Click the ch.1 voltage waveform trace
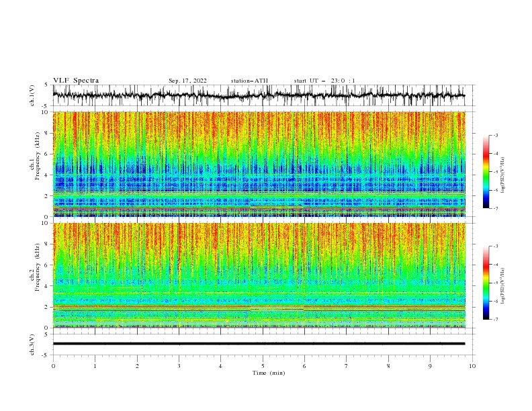Viewport: 532px width, 411px height. pyautogui.click(x=259, y=95)
